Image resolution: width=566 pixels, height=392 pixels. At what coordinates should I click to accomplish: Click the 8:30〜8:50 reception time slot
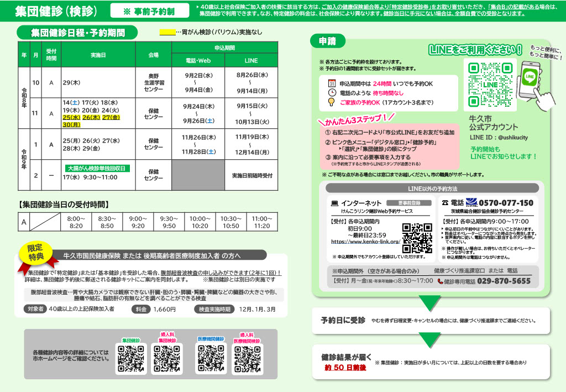point(107,222)
